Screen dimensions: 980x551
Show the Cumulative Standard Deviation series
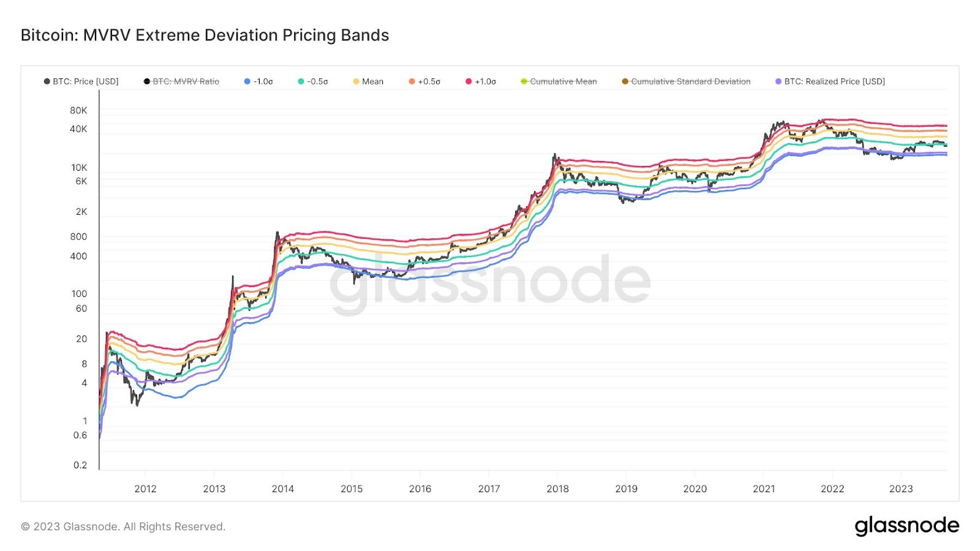click(x=686, y=81)
